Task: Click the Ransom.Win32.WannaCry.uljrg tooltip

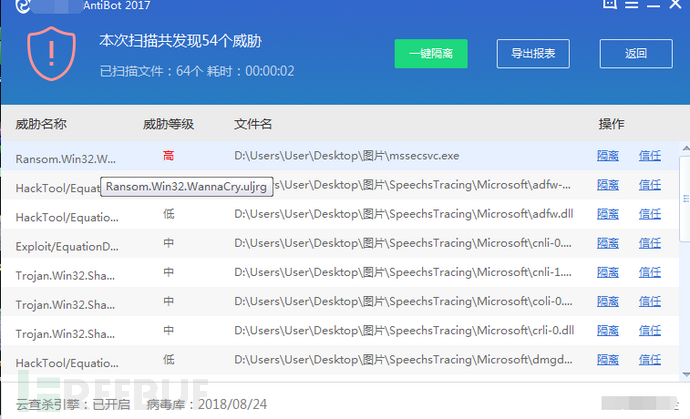Action: 187,187
